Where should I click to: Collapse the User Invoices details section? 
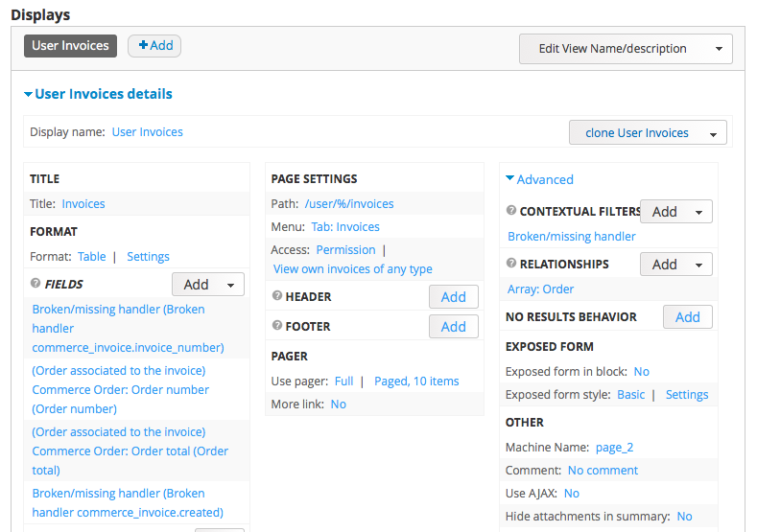[98, 94]
